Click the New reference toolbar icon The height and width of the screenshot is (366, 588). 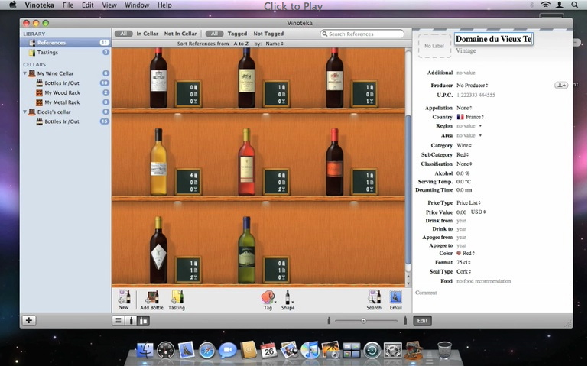coord(124,297)
